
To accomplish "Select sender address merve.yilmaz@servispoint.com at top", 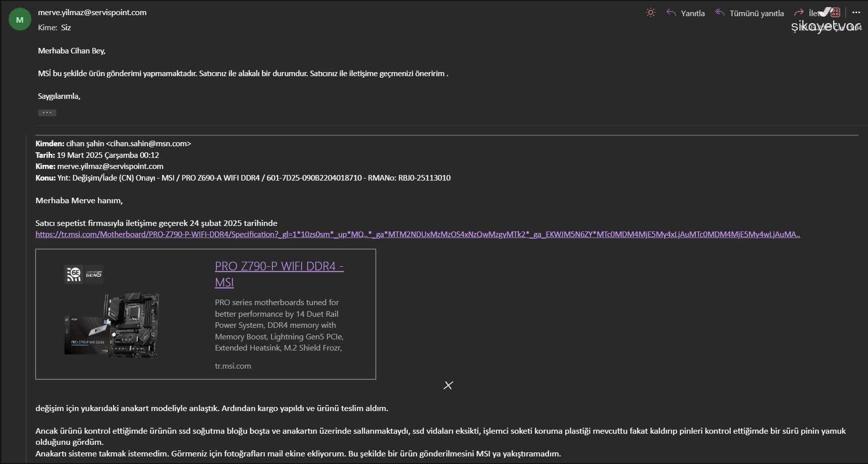I will pyautogui.click(x=92, y=13).
